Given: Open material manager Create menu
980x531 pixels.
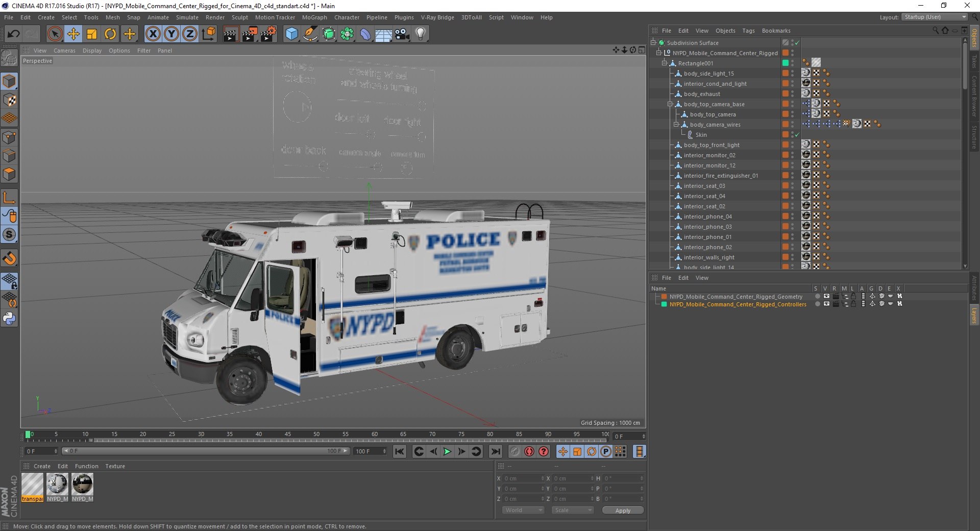Looking at the screenshot, I should click(x=42, y=466).
